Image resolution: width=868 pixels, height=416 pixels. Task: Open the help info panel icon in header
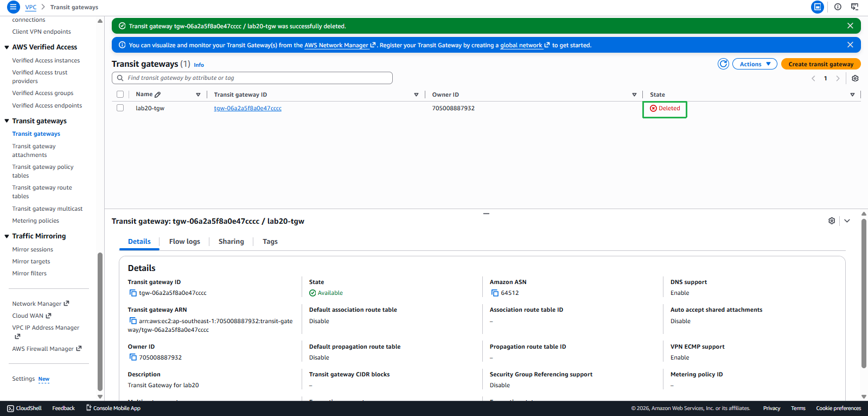tap(838, 7)
